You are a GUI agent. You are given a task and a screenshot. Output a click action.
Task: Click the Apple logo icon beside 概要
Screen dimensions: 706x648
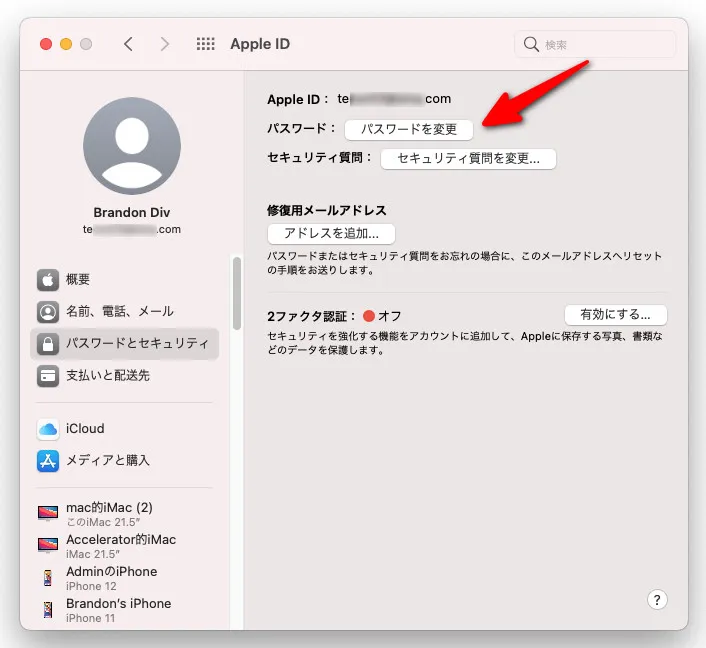click(48, 280)
